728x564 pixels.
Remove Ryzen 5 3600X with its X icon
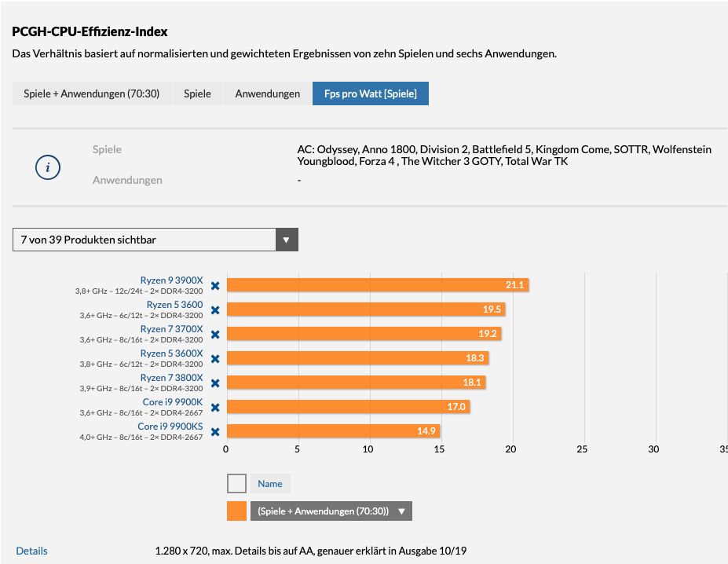[215, 359]
